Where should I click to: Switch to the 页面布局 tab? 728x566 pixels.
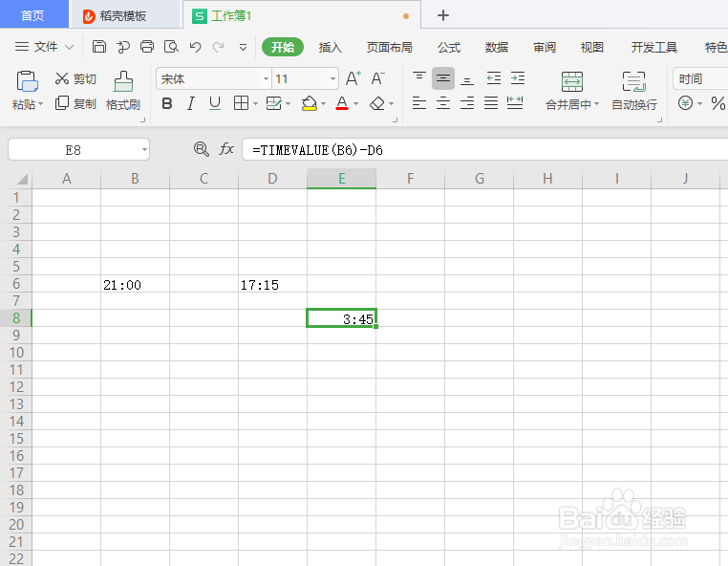389,48
